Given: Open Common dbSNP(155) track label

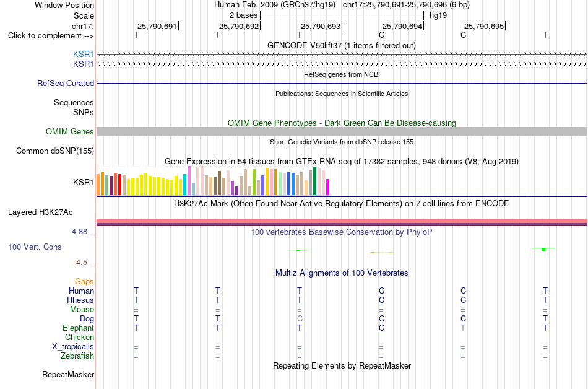Looking at the screenshot, I should point(55,151).
